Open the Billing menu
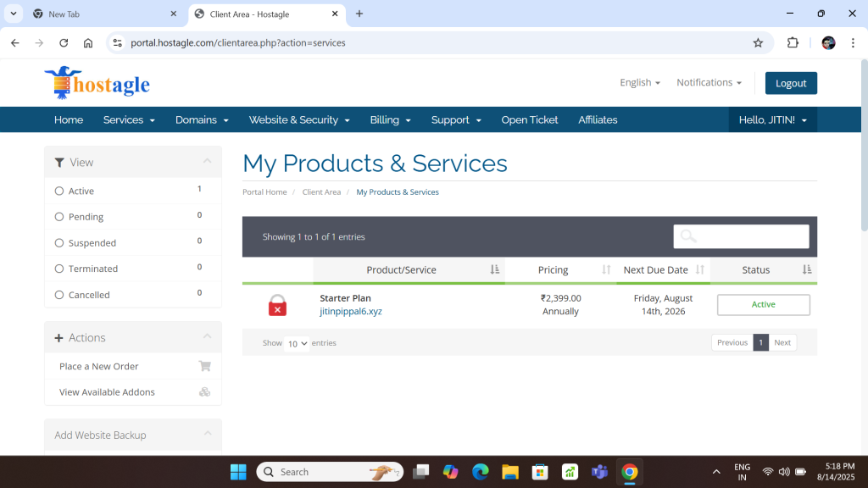 coord(390,119)
